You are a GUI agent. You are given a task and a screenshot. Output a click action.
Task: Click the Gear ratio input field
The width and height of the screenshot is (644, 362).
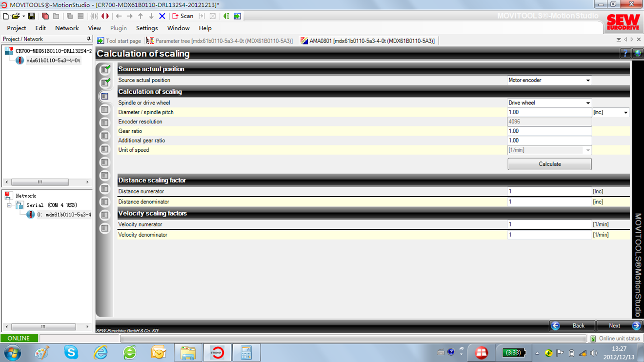[x=549, y=131]
